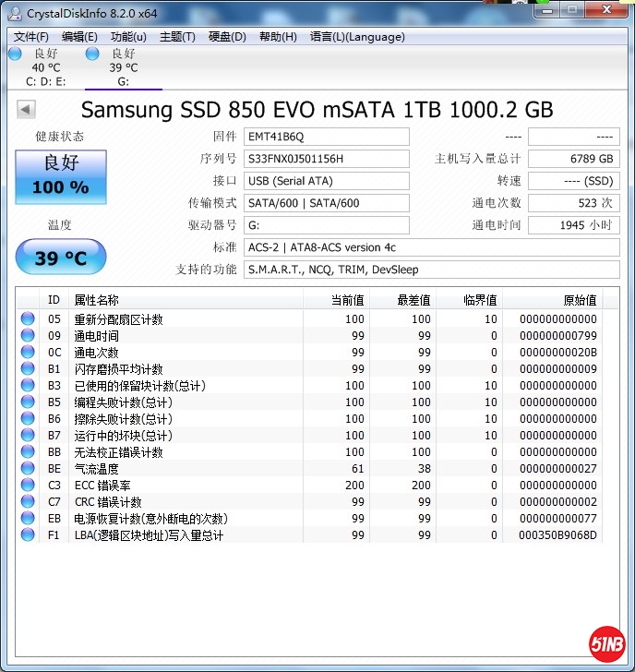Click the status orb for C: D: E: disk
This screenshot has width=635, height=672.
15,54
